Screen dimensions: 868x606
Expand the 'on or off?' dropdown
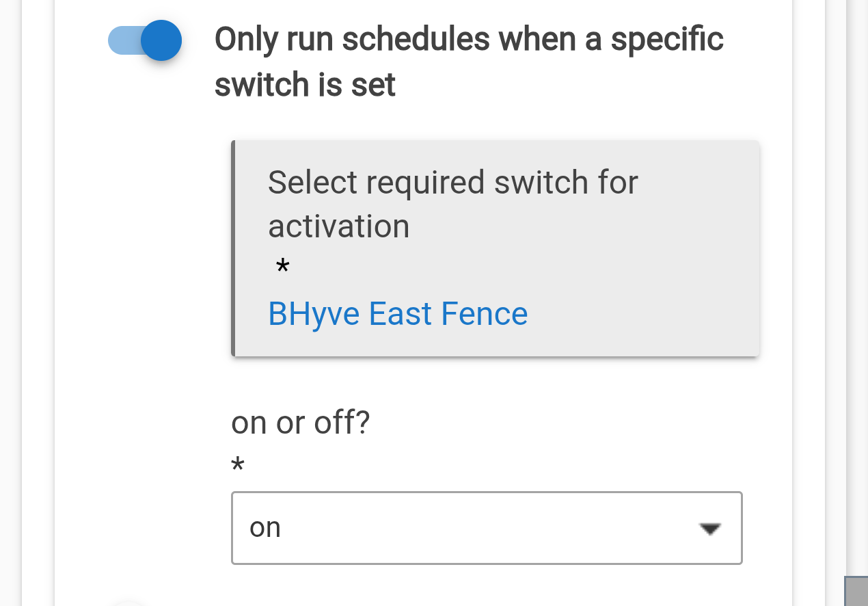pos(487,528)
